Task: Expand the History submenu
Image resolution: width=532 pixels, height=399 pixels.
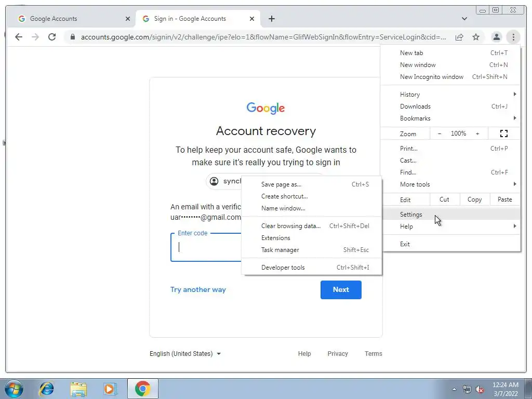Action: tap(450, 95)
